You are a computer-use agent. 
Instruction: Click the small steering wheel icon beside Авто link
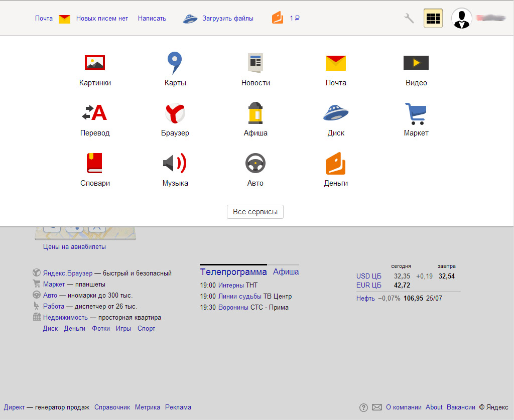[37, 295]
